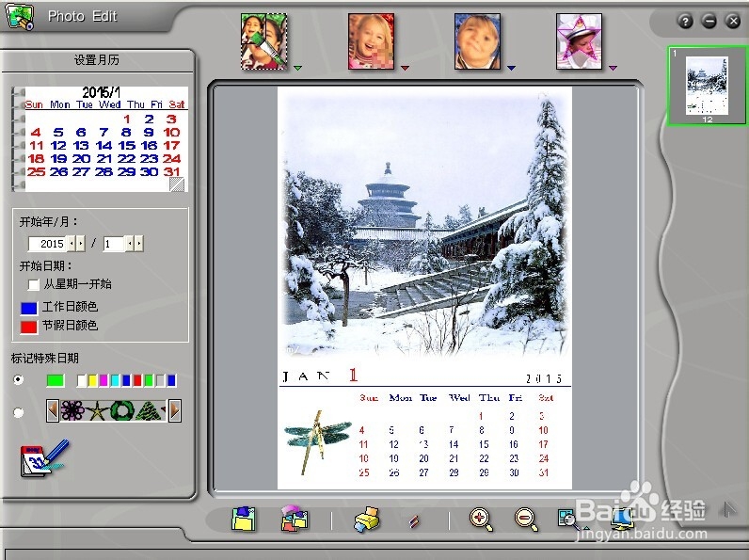The height and width of the screenshot is (560, 749).
Task: Choose the white swatch in marker palette
Action: (x=82, y=380)
